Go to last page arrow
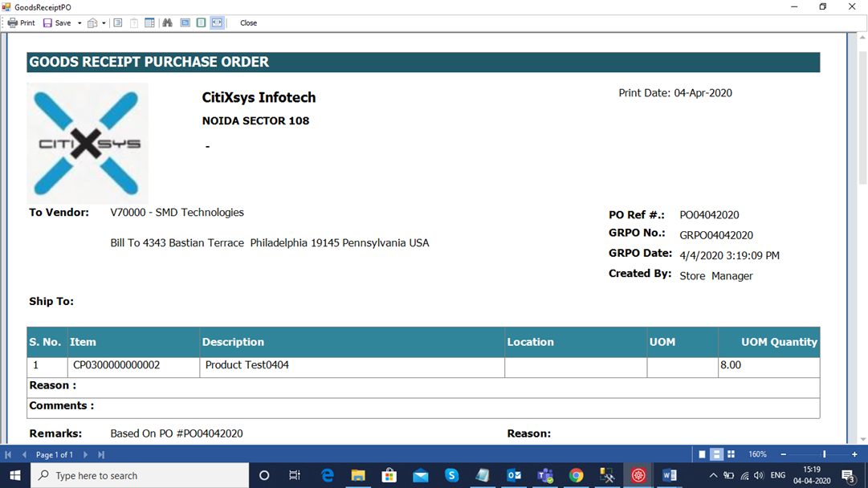 click(x=101, y=454)
